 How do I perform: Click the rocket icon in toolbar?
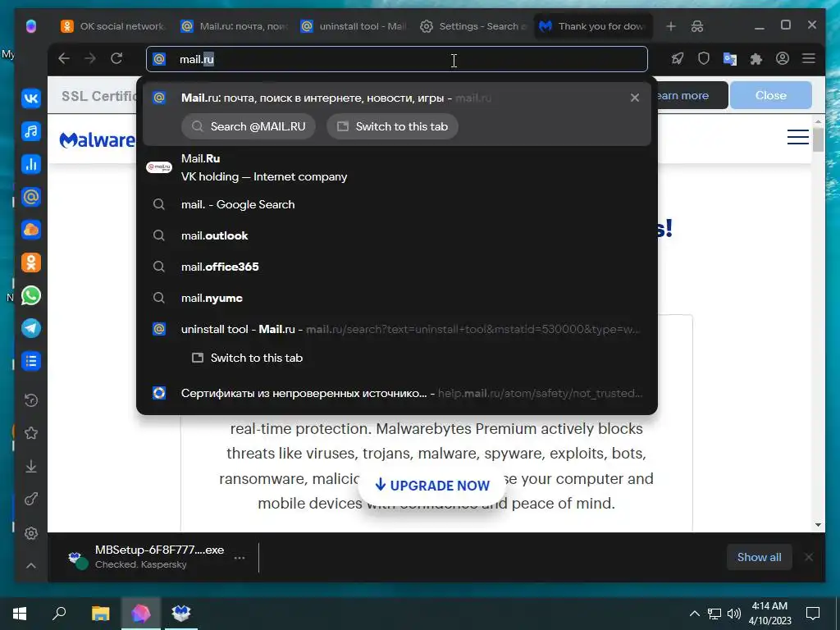tap(678, 58)
